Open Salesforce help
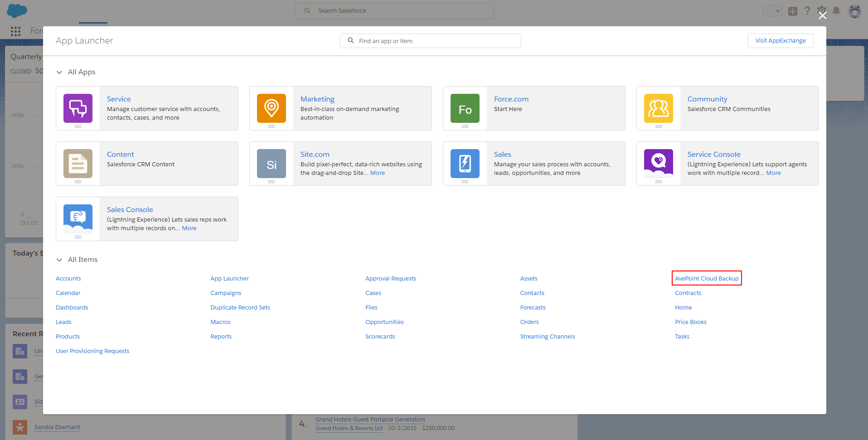The image size is (868, 440). [807, 10]
